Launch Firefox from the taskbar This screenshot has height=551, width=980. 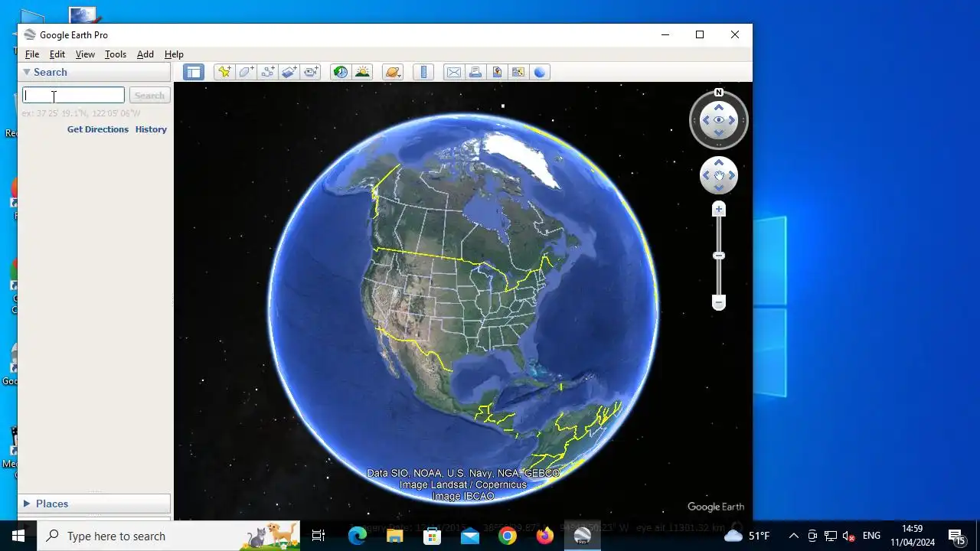pos(545,536)
